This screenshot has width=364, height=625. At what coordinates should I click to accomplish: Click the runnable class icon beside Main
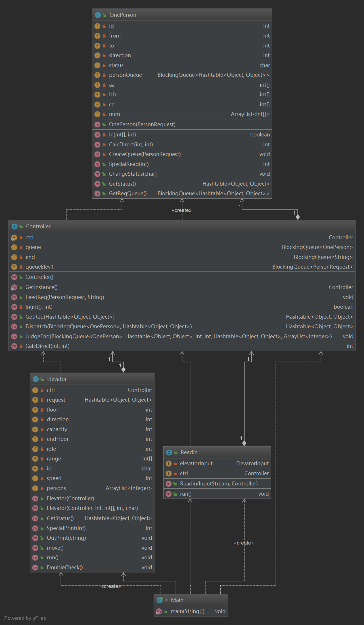160,600
